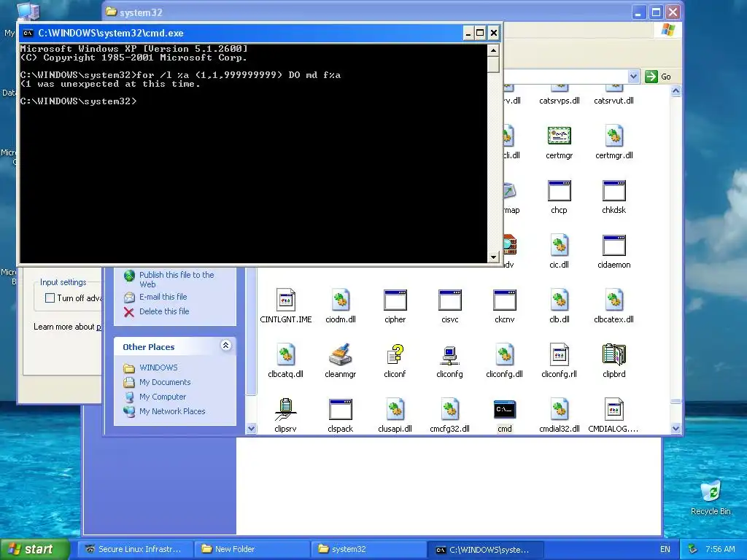Viewport: 747px width, 560px height.
Task: Select the clspack program icon
Action: (340, 410)
